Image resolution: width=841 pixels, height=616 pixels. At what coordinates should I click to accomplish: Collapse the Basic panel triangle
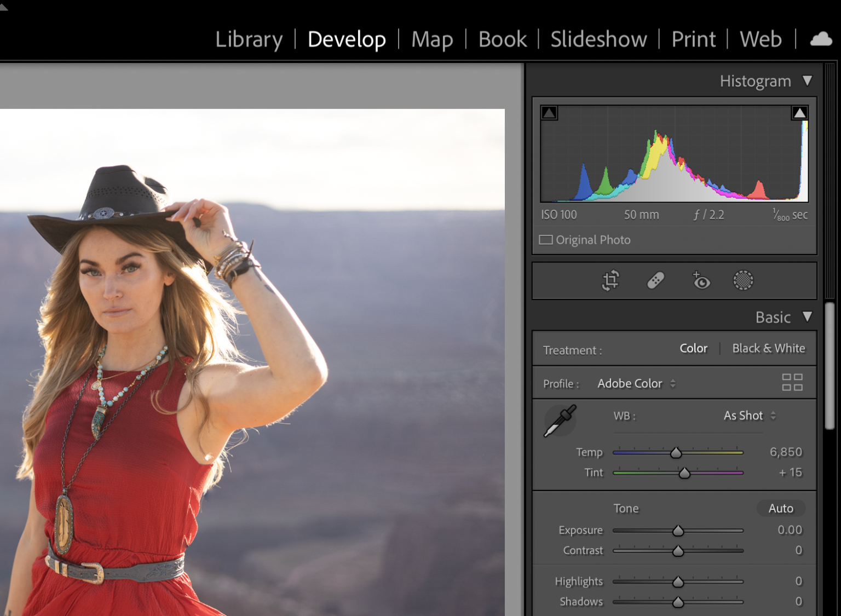pyautogui.click(x=807, y=316)
